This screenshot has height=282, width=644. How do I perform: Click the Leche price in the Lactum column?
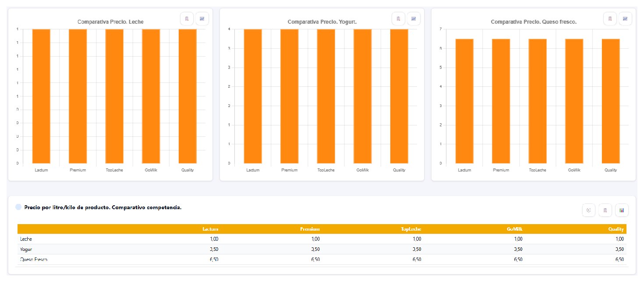coord(213,239)
